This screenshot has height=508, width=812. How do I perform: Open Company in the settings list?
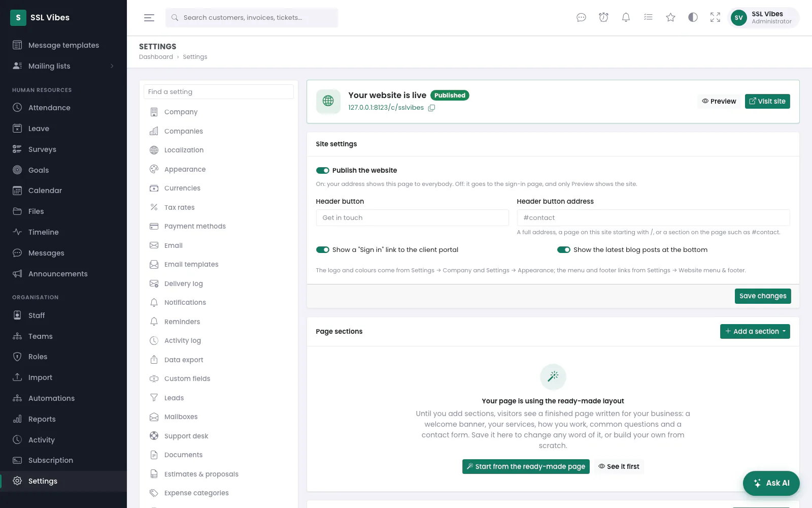[x=219, y=112]
